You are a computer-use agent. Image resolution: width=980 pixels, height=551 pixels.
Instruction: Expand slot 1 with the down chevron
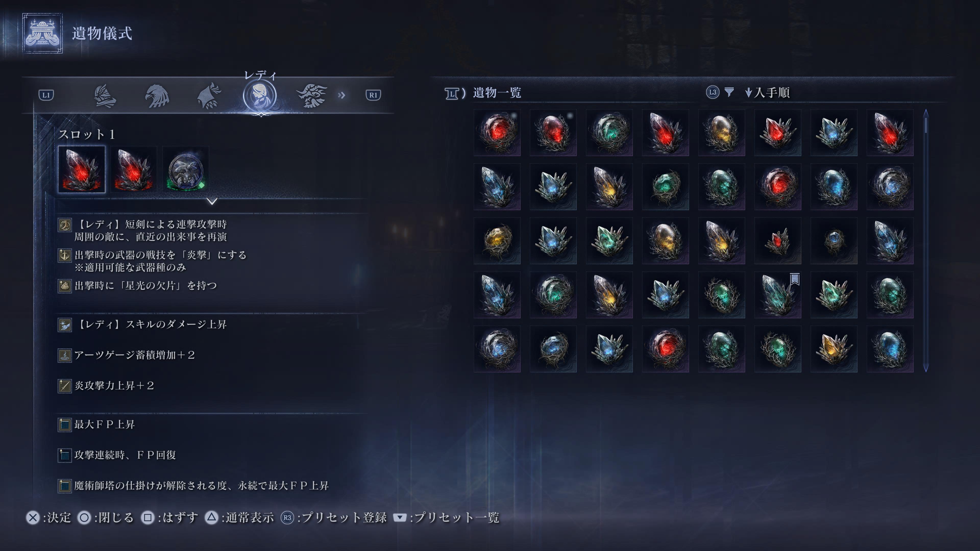tap(212, 201)
